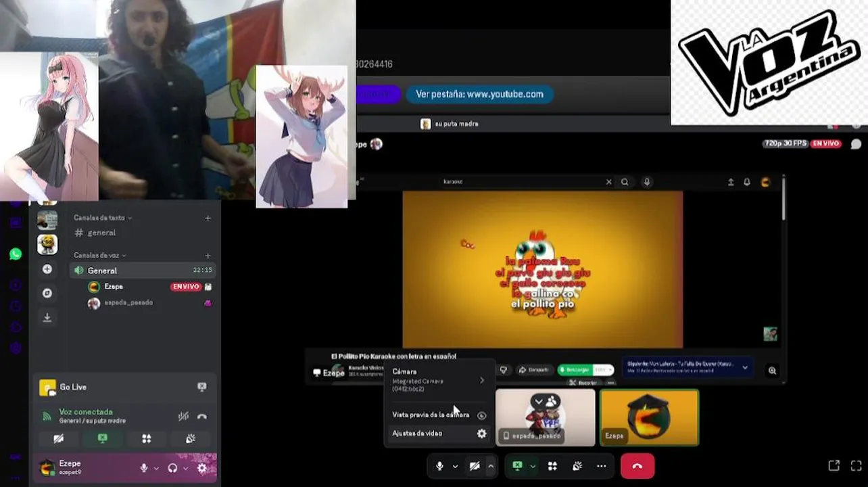The width and height of the screenshot is (868, 487).
Task: Deafen with the headphones icon
Action: pos(172,468)
